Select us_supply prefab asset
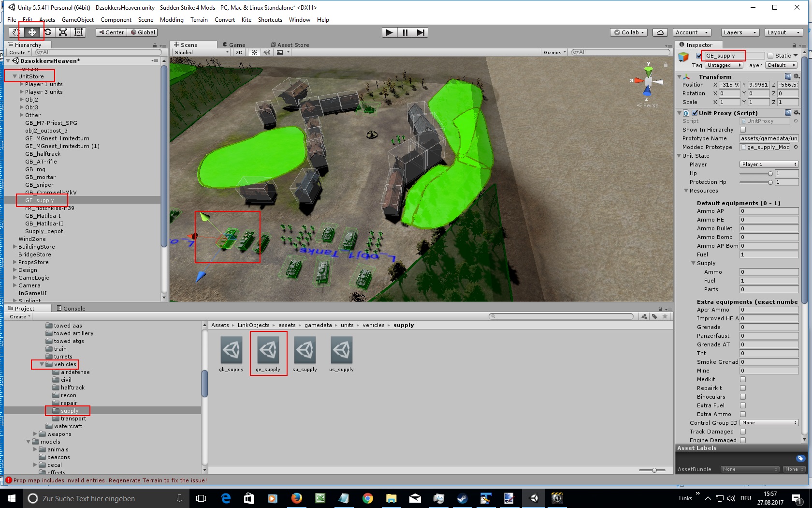Image resolution: width=812 pixels, height=508 pixels. [x=342, y=354]
